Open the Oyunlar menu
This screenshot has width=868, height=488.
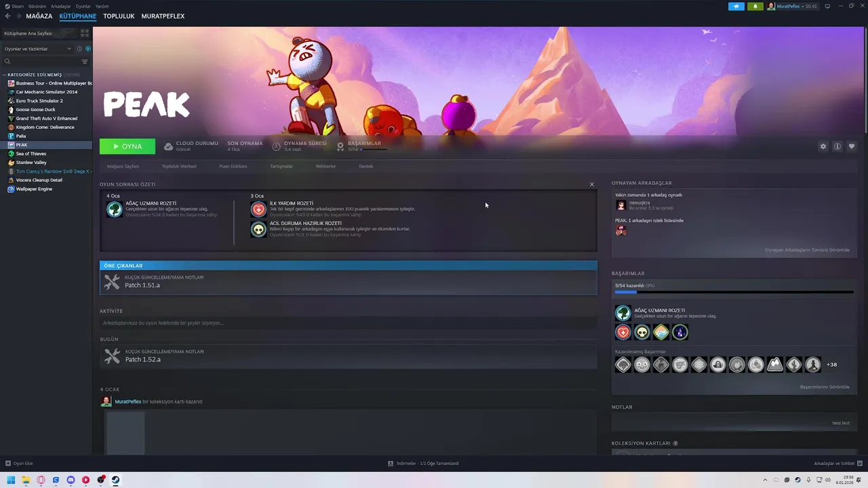pyautogui.click(x=83, y=6)
